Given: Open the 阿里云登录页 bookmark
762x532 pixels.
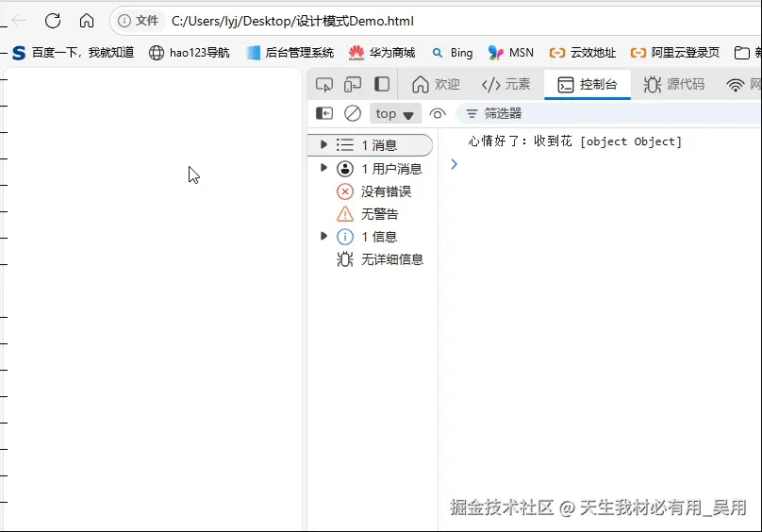Looking at the screenshot, I should click(674, 53).
